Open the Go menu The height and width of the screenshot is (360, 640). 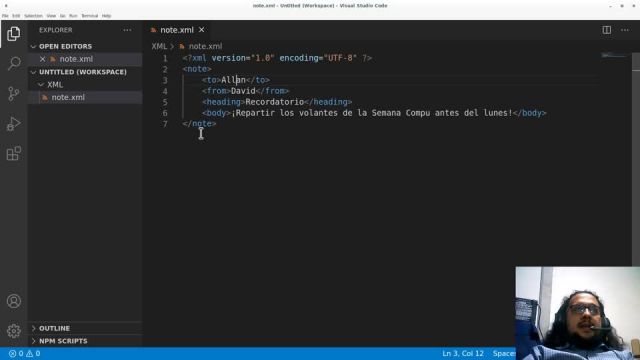(x=63, y=16)
